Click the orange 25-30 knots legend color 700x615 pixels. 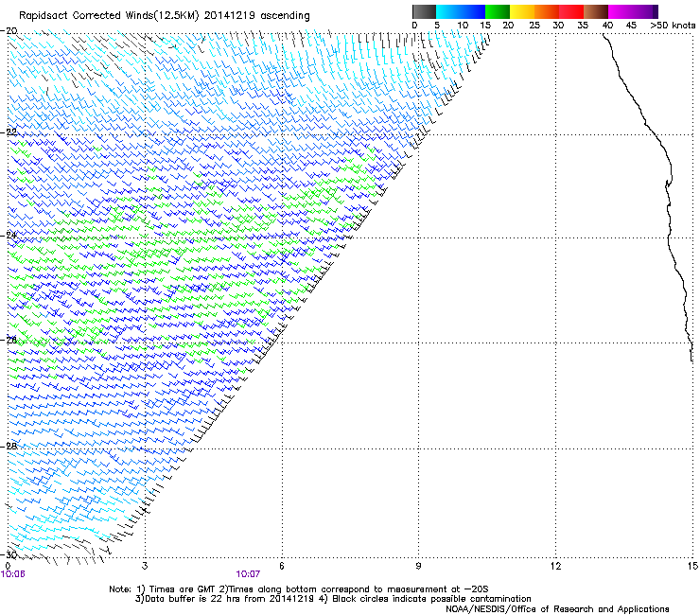click(547, 11)
